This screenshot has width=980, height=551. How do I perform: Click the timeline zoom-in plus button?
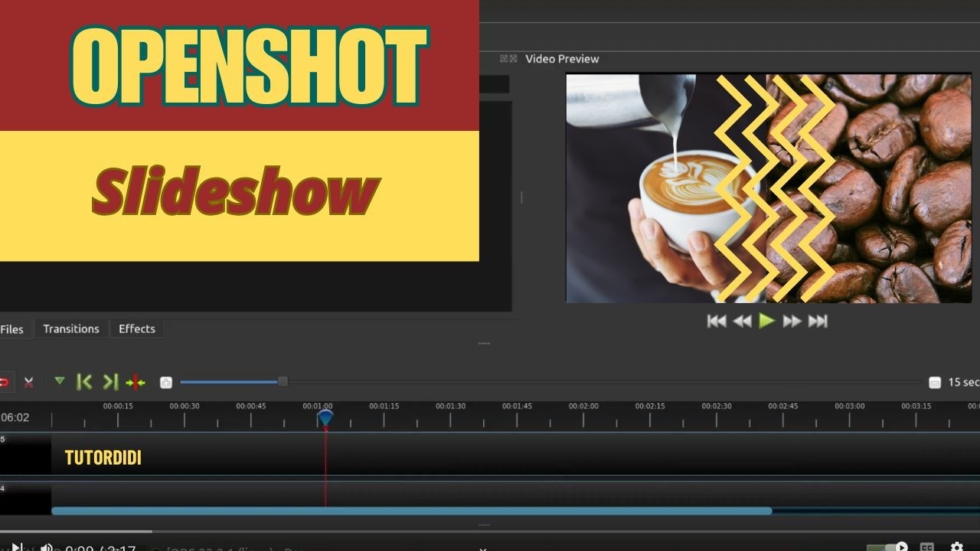(x=166, y=382)
